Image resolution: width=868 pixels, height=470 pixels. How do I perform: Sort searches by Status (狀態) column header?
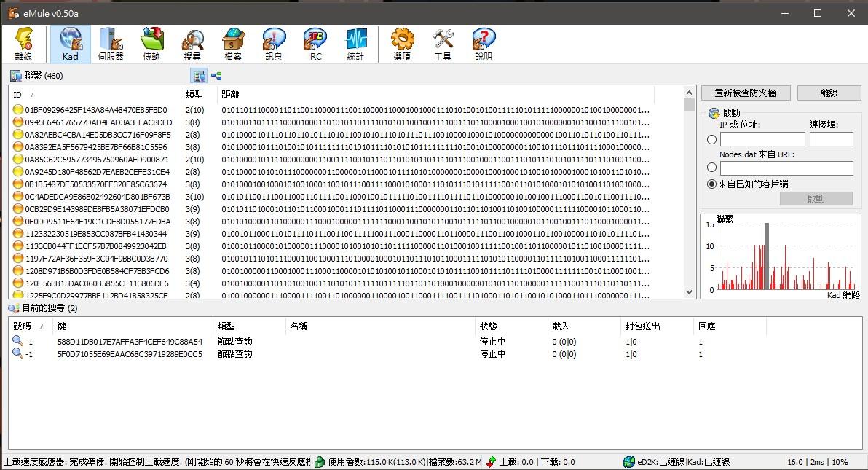pos(511,326)
